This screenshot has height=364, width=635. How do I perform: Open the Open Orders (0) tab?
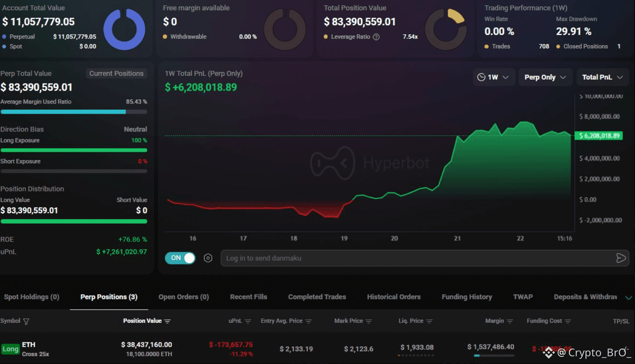point(184,297)
